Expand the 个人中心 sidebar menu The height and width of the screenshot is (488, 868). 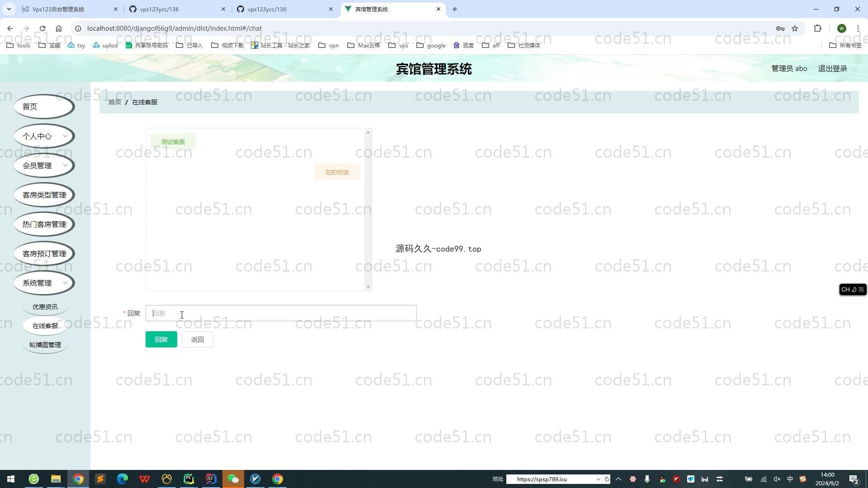(44, 136)
